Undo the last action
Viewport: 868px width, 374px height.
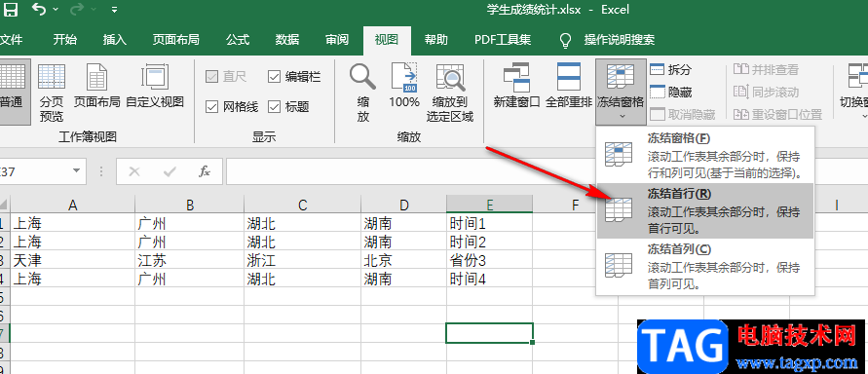click(39, 9)
